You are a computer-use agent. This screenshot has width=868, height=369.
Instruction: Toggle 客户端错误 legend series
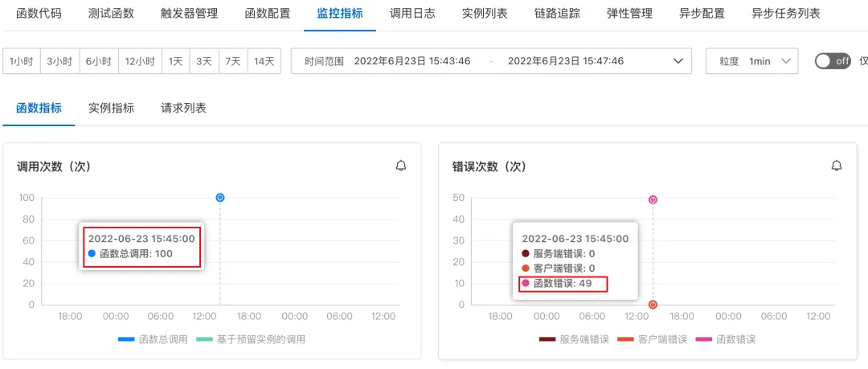[652, 339]
